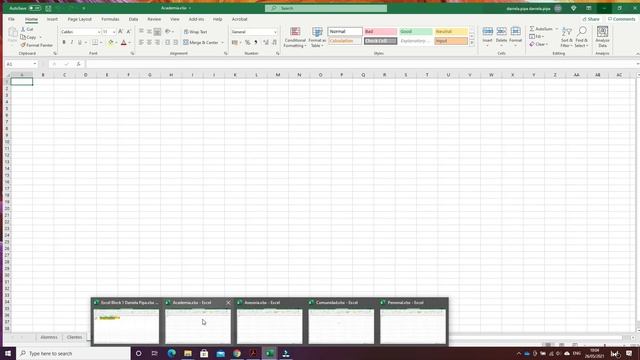Switch to the Formulas tab
640x360 pixels.
(110, 19)
